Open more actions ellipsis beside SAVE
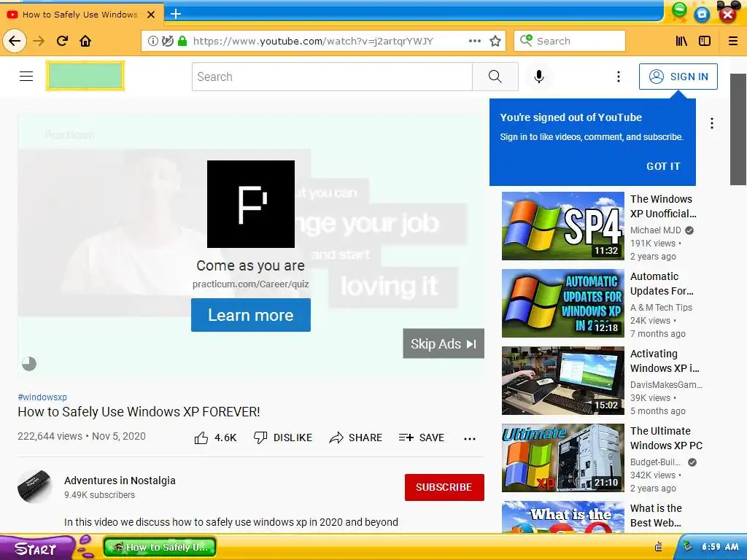The image size is (747, 560). coord(470,438)
